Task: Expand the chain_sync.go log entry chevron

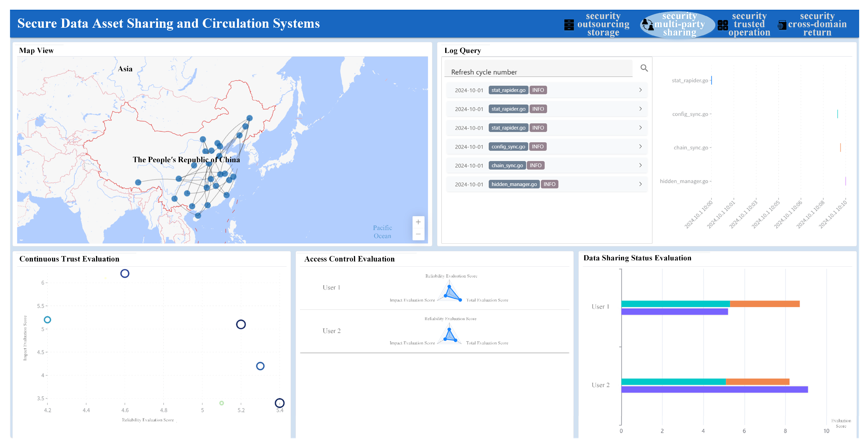Action: click(640, 166)
